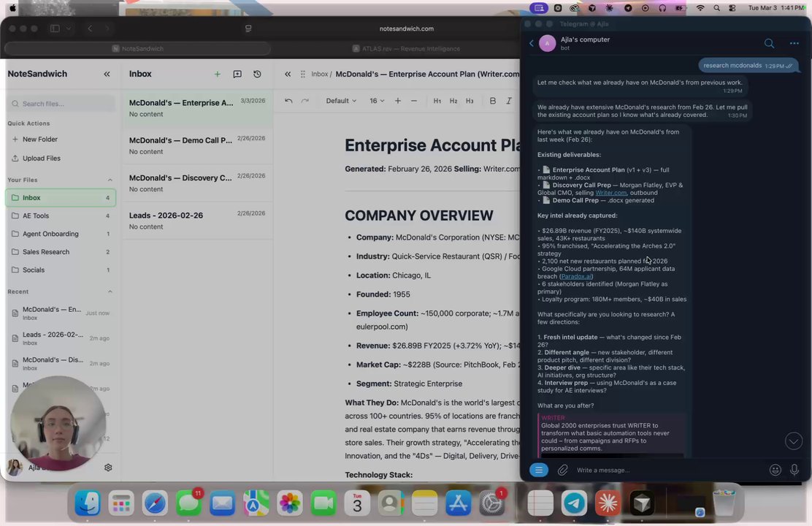Attach a file in Telegram
The image size is (812, 526).
562,470
